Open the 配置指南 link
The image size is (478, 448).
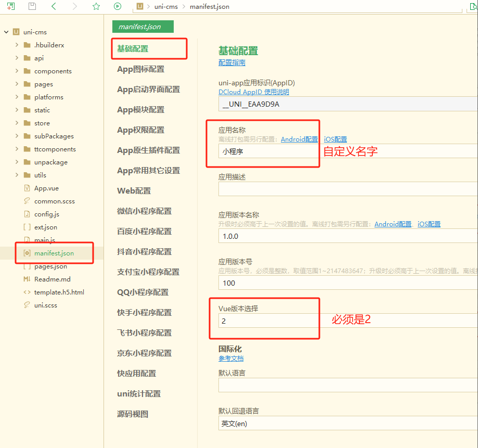[231, 63]
